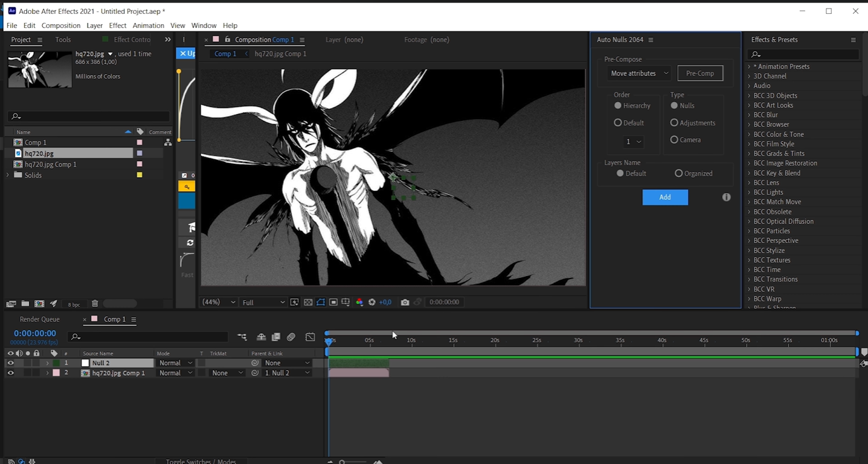
Task: Open grid and guide options icon
Action: pos(346,302)
